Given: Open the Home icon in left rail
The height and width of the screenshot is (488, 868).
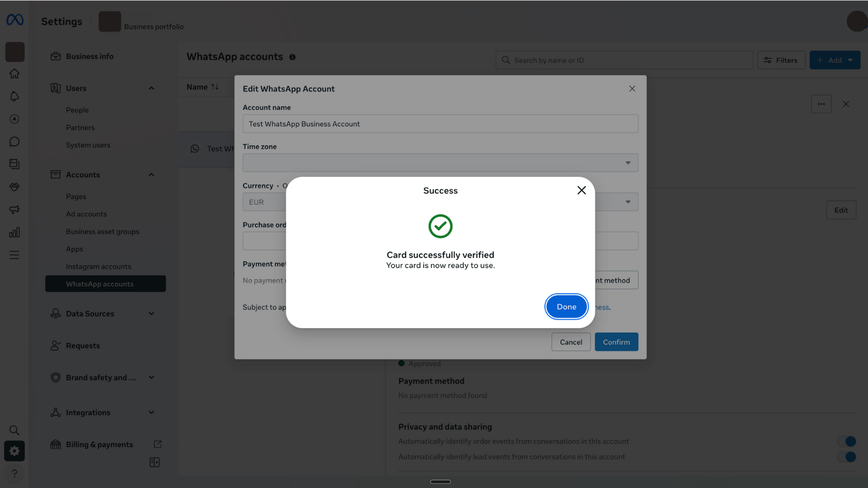Looking at the screenshot, I should pos(14,74).
